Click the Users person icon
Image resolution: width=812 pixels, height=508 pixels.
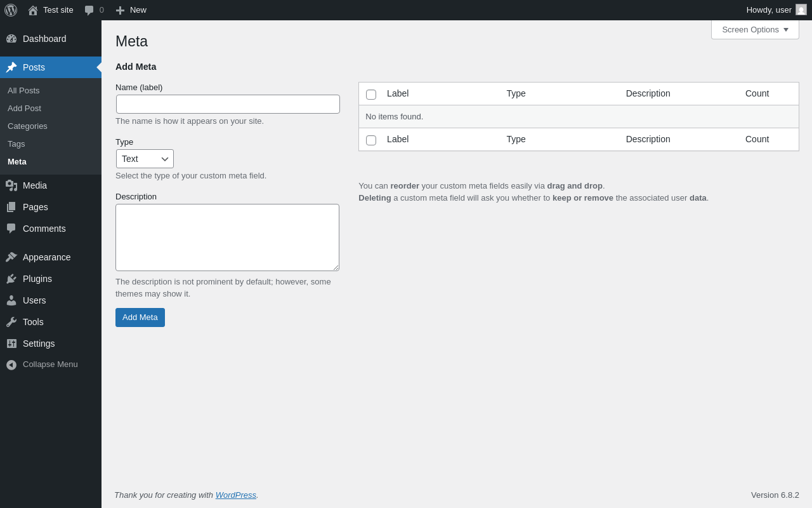tap(11, 300)
